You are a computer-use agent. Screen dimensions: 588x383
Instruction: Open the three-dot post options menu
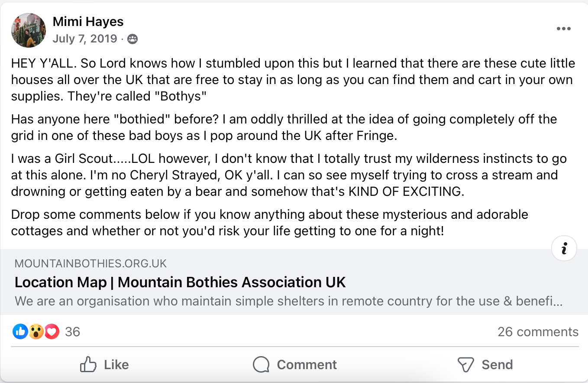563,29
